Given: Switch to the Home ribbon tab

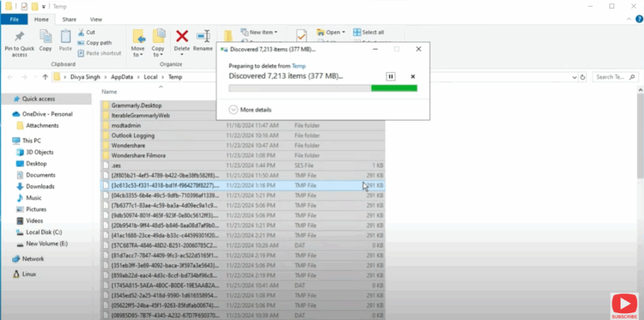Looking at the screenshot, I should [x=41, y=19].
